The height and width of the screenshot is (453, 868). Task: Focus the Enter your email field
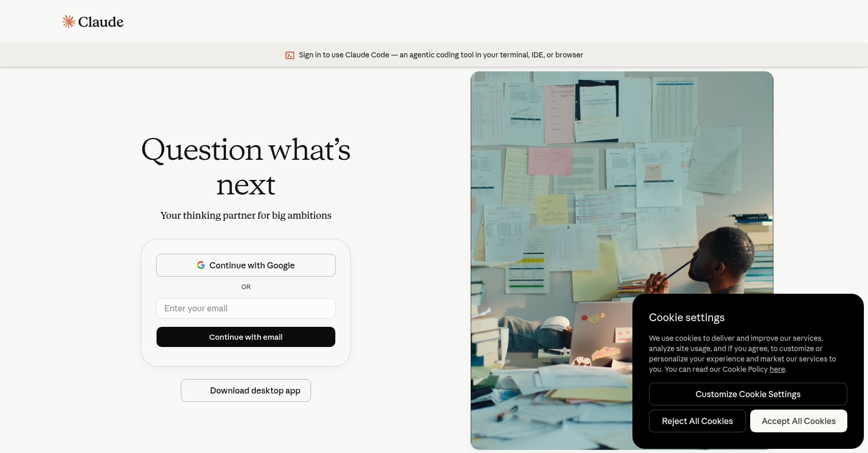tap(246, 308)
